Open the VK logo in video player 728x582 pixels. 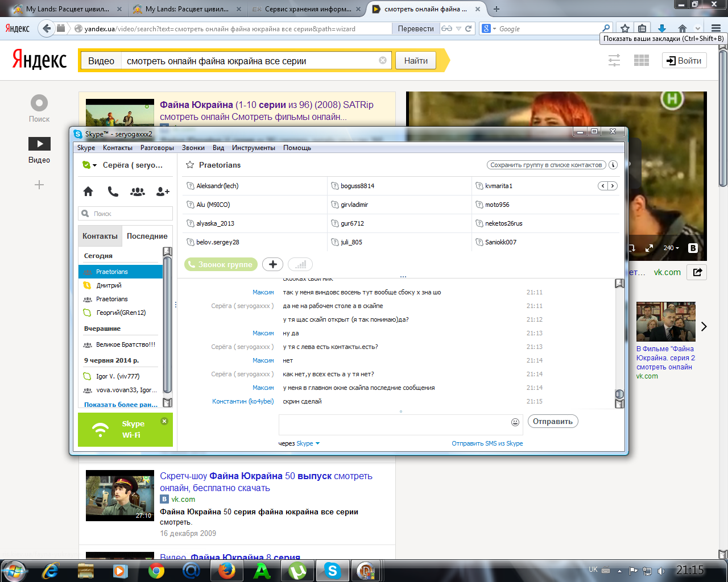(693, 248)
